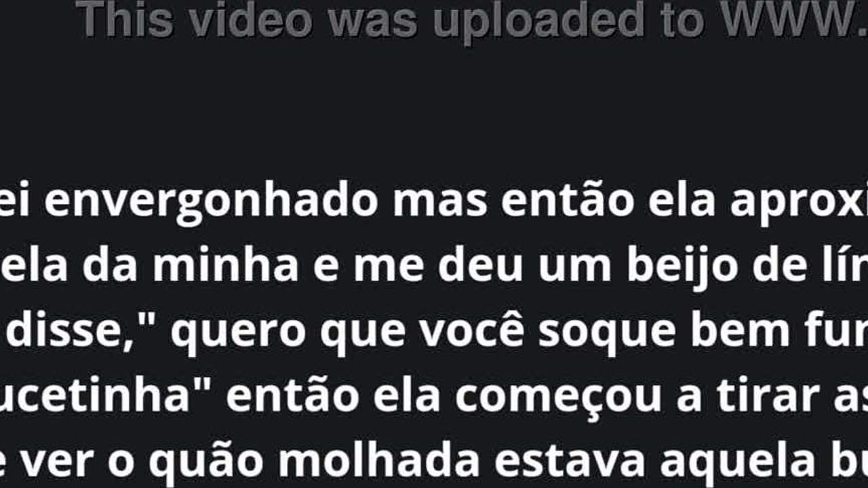Click the word 'minha' in the second line
This screenshot has height=488, width=868.
click(x=224, y=265)
